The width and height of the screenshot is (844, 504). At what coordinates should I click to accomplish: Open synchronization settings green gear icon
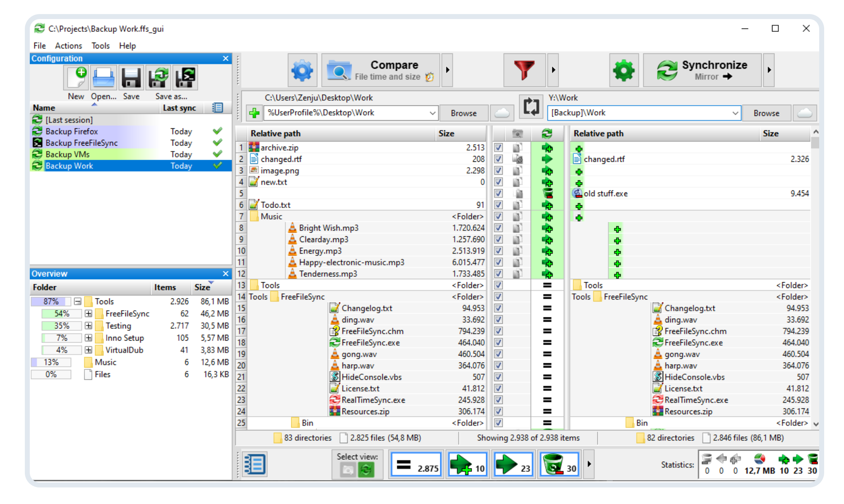point(623,70)
